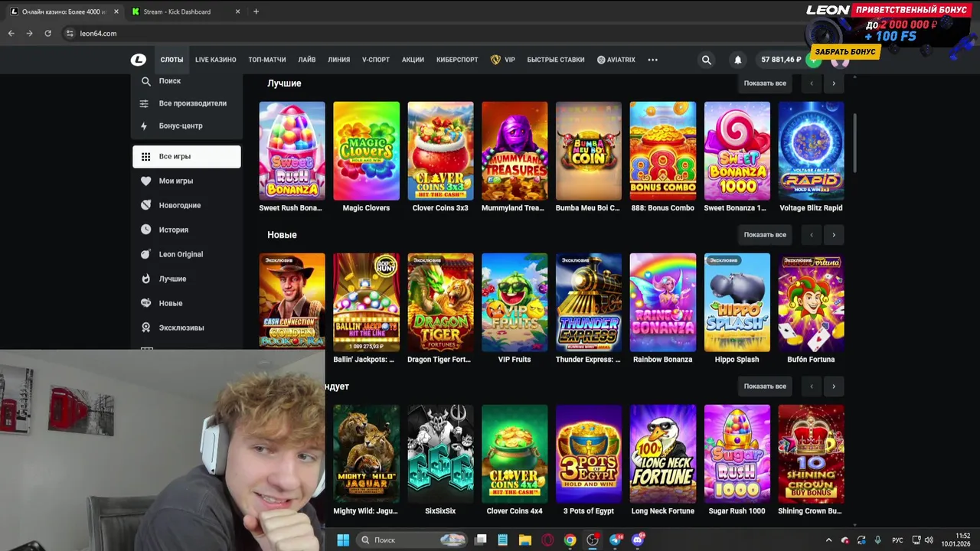Open the 3 Pots of Egypt game

coord(588,454)
